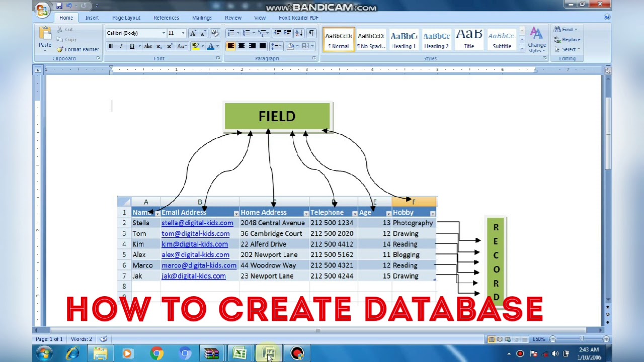Open Windows Start menu

pyautogui.click(x=44, y=353)
